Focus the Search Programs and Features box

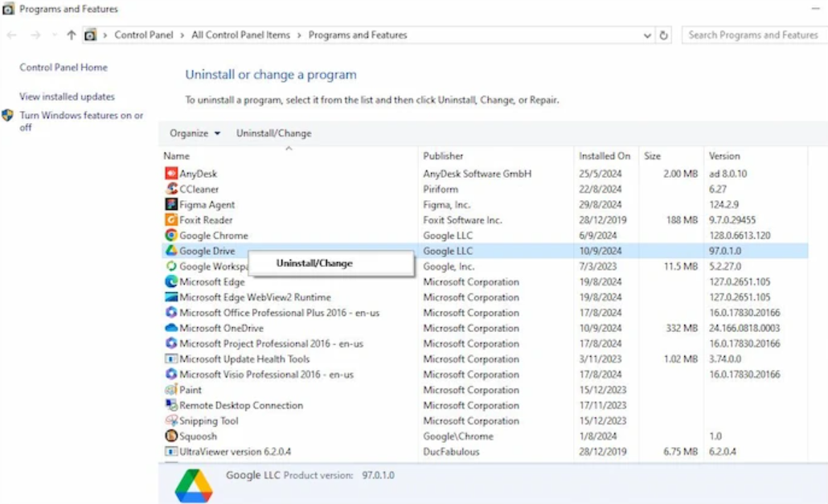click(x=755, y=35)
